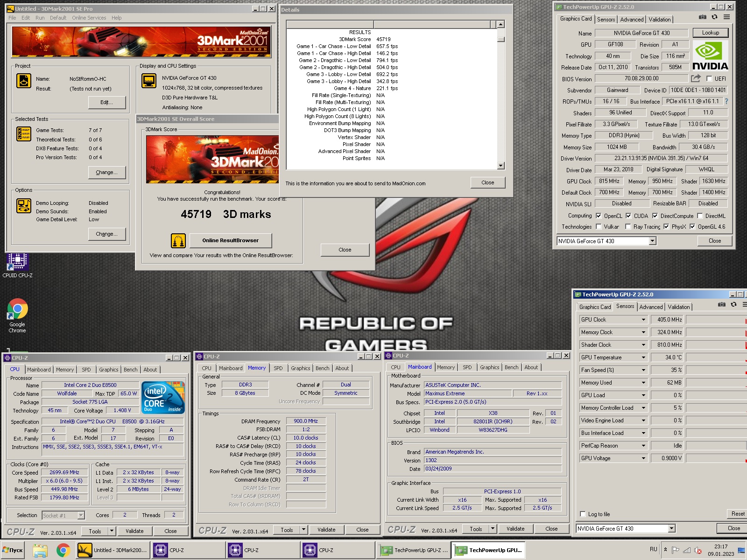The height and width of the screenshot is (560, 747).
Task: Click the RU language indicator in taskbar
Action: click(x=654, y=549)
